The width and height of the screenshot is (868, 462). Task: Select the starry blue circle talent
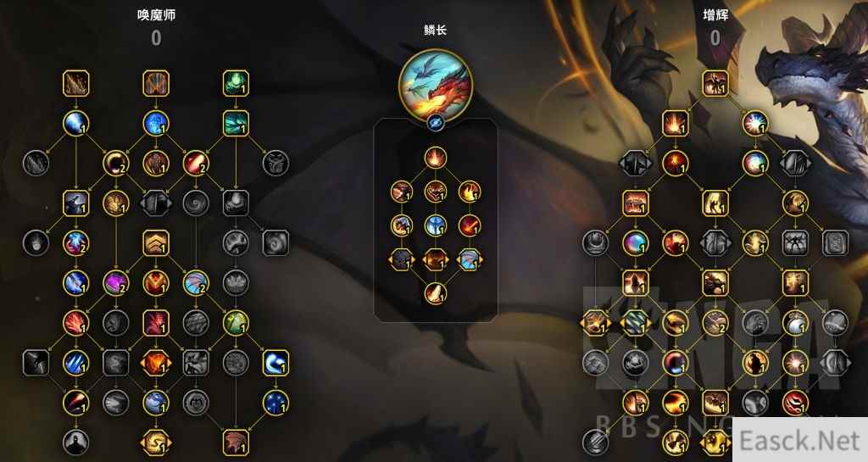tap(275, 403)
